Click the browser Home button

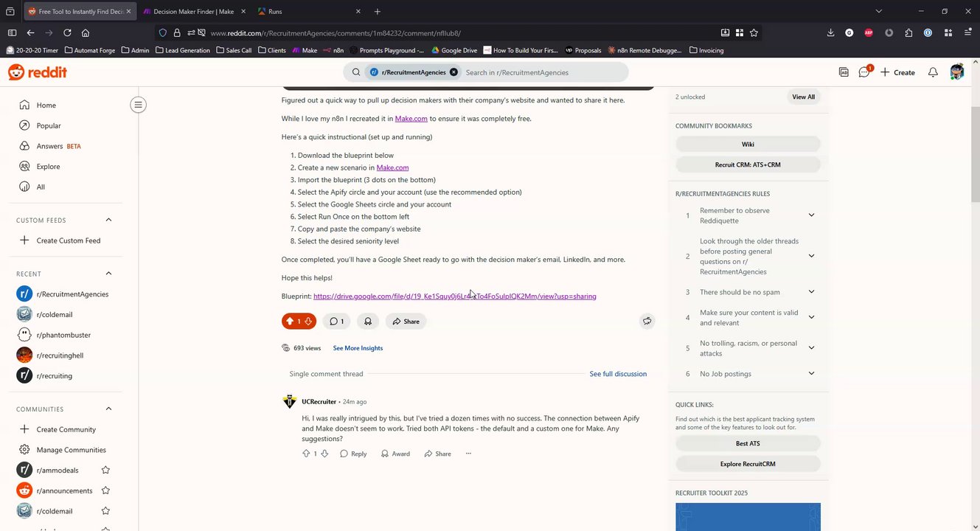pyautogui.click(x=86, y=32)
